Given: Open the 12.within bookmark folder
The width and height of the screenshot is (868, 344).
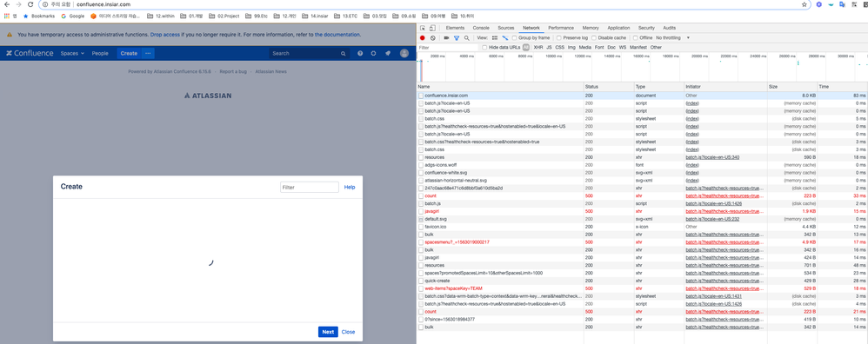Looking at the screenshot, I should (x=161, y=16).
